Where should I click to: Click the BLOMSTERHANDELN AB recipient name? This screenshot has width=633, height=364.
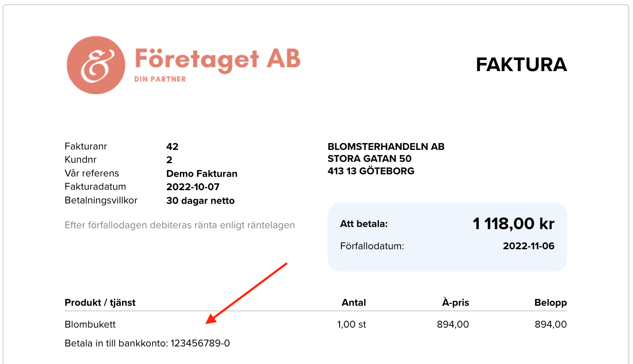(x=386, y=146)
